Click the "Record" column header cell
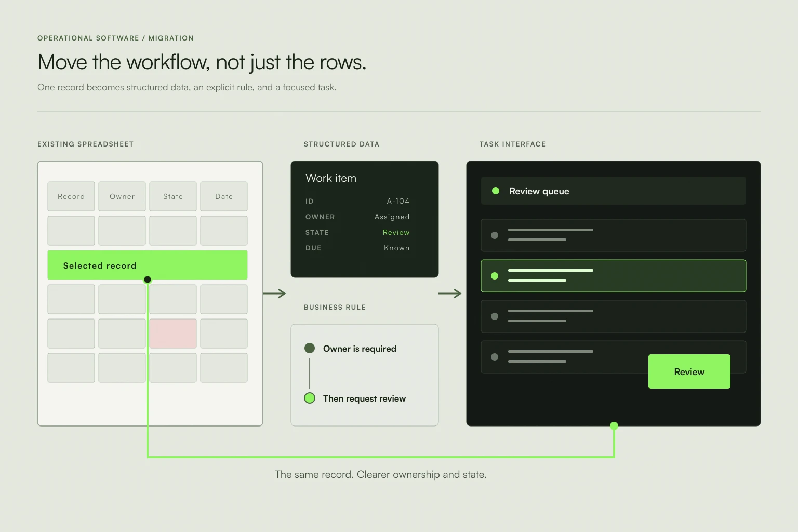The height and width of the screenshot is (532, 798). (71, 196)
